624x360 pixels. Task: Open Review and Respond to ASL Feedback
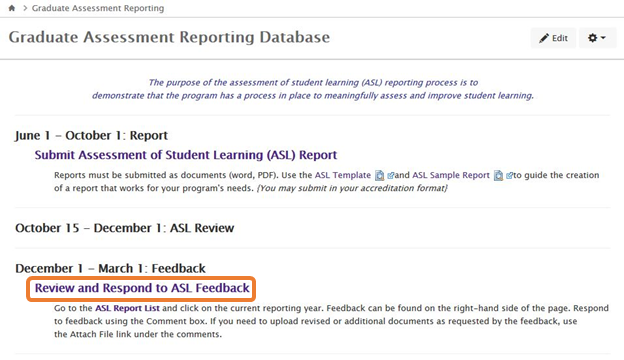(142, 288)
